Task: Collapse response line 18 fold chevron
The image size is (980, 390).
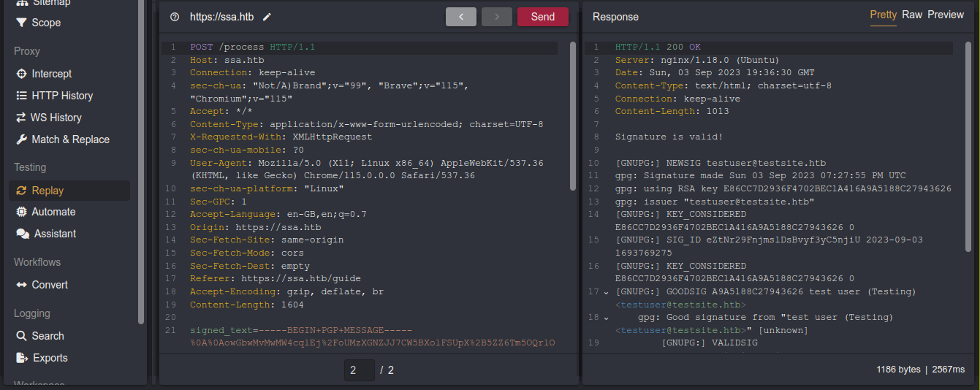Action: [x=606, y=318]
